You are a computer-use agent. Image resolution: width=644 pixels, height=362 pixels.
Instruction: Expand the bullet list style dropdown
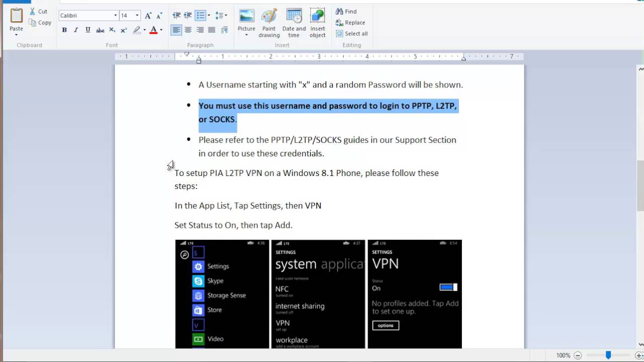point(209,16)
